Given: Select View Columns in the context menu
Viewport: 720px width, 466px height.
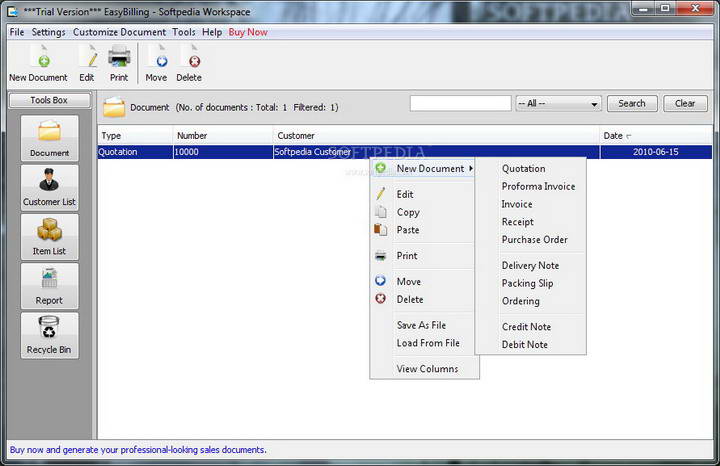Looking at the screenshot, I should pos(427,369).
